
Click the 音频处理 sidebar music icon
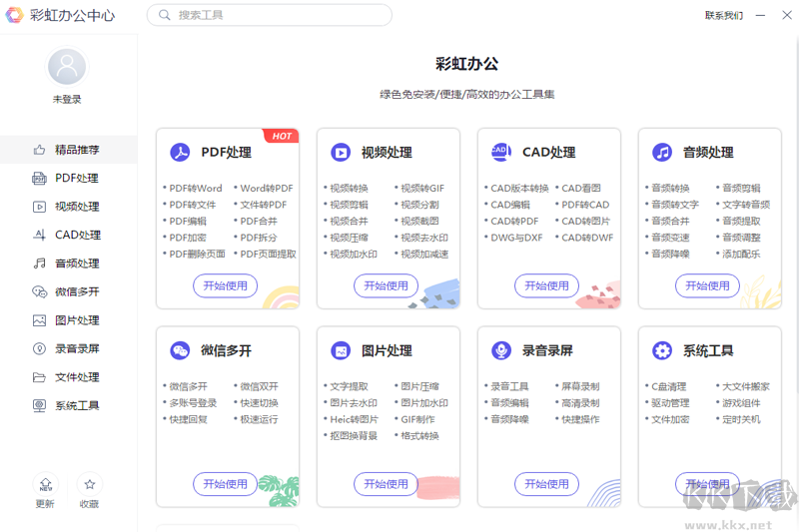click(x=39, y=264)
